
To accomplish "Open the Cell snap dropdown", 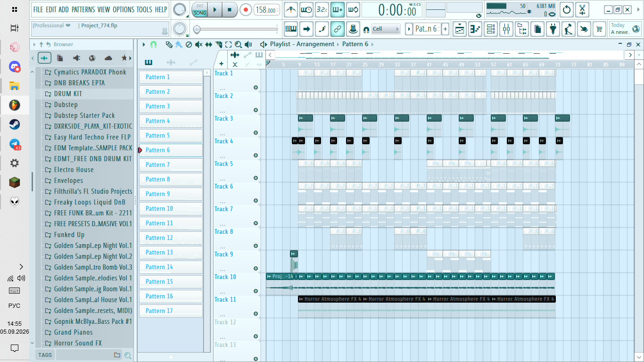I will 386,29.
